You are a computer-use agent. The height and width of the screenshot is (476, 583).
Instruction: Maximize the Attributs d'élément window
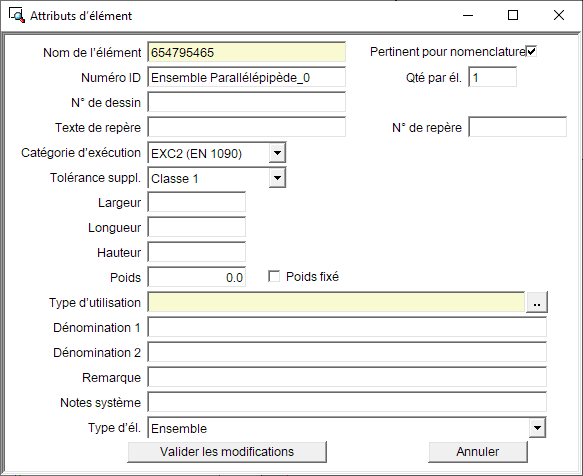point(513,15)
